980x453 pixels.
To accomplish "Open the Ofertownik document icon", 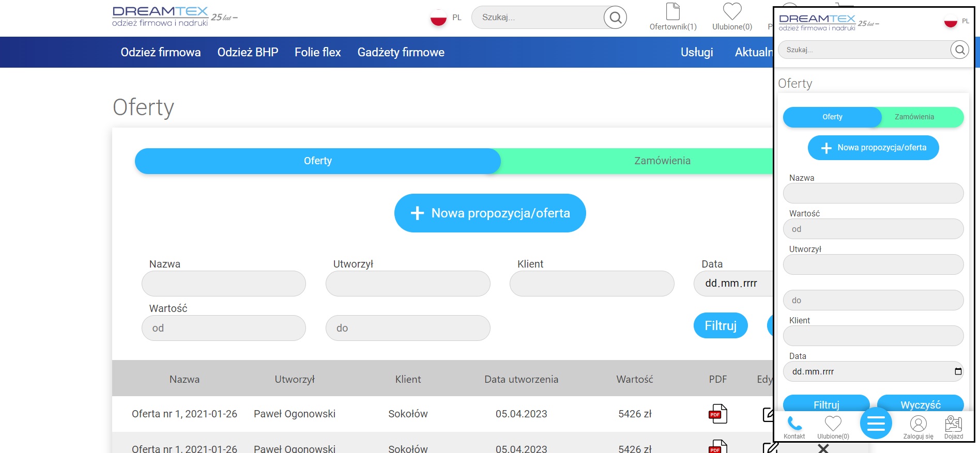I will coord(673,11).
